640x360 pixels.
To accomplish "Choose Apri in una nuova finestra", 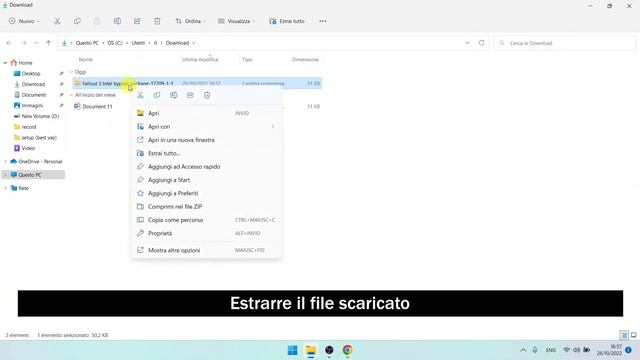I will click(206, 140).
